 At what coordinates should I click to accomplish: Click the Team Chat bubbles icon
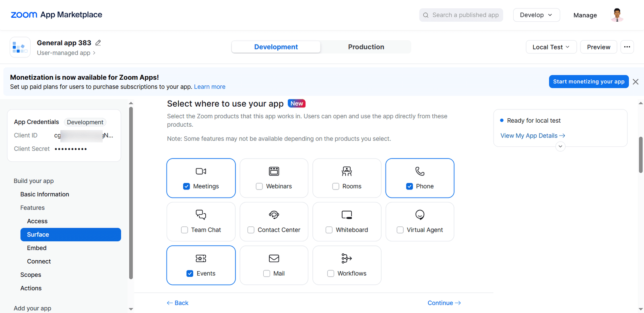pos(201,215)
